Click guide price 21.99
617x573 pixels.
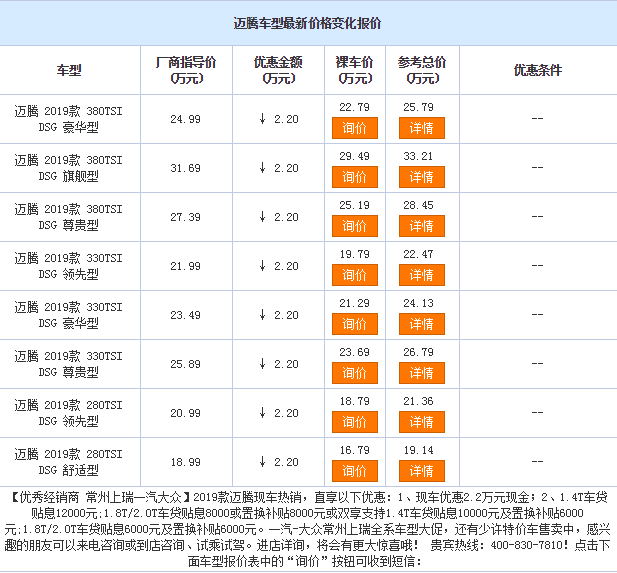(x=185, y=266)
